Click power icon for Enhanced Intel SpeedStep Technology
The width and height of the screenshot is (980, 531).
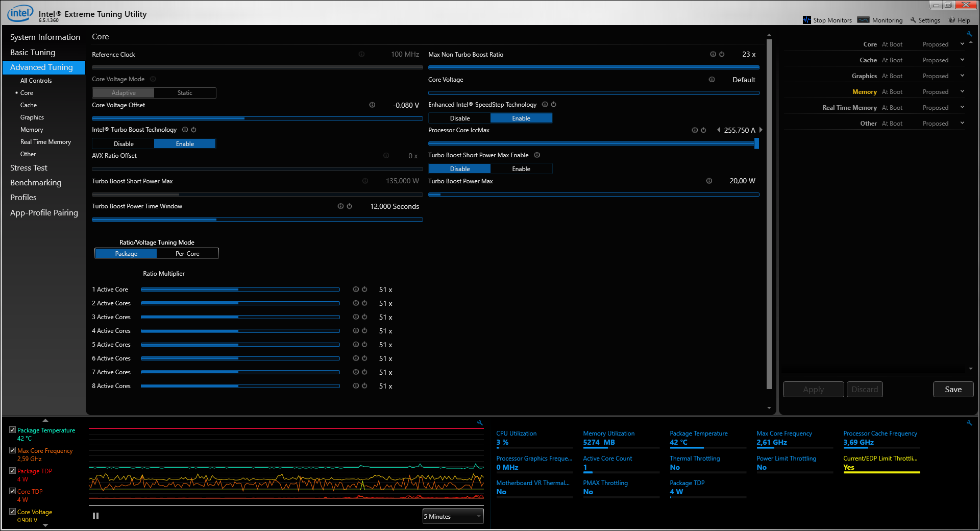[x=553, y=104]
